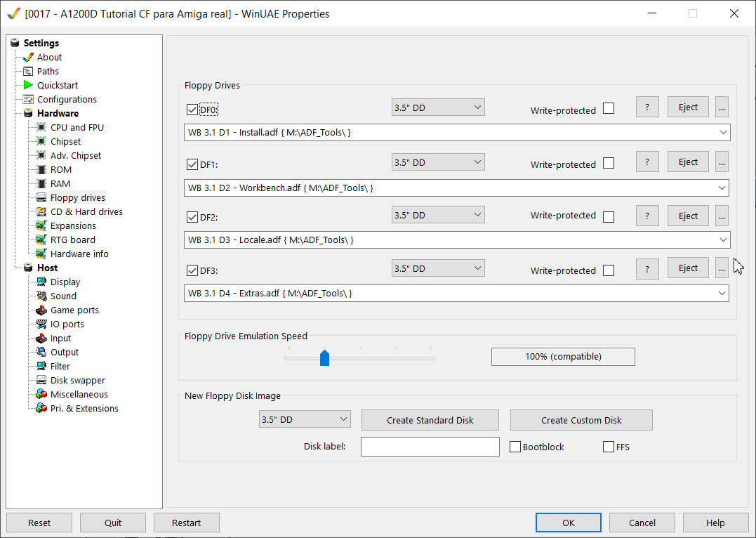756x538 pixels.
Task: Open DF2 drive type dropdown
Action: 438,215
